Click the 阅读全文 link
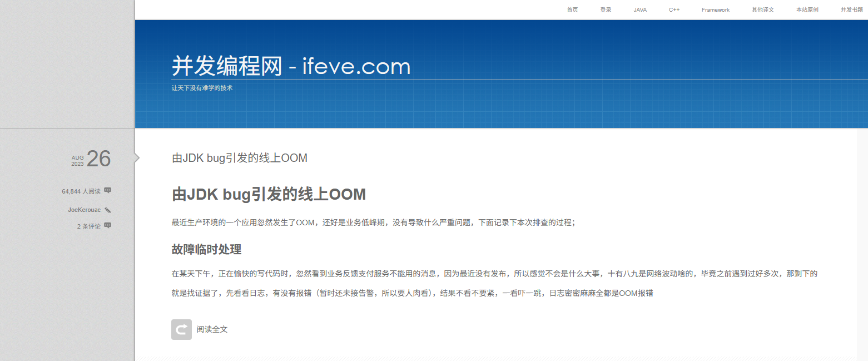Viewport: 868px width, 361px height. 212,329
